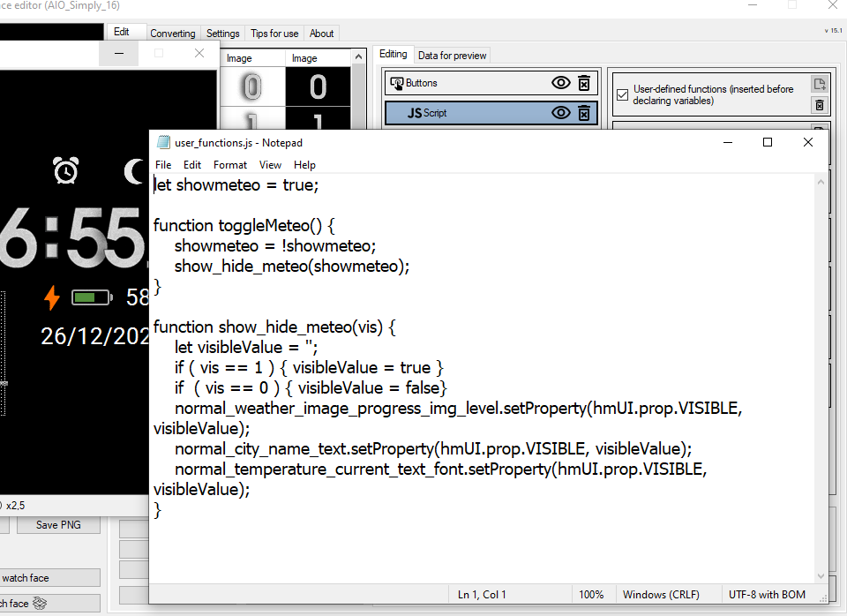Click the Save PNG button
Screen dimensions: 847x616
click(58, 525)
